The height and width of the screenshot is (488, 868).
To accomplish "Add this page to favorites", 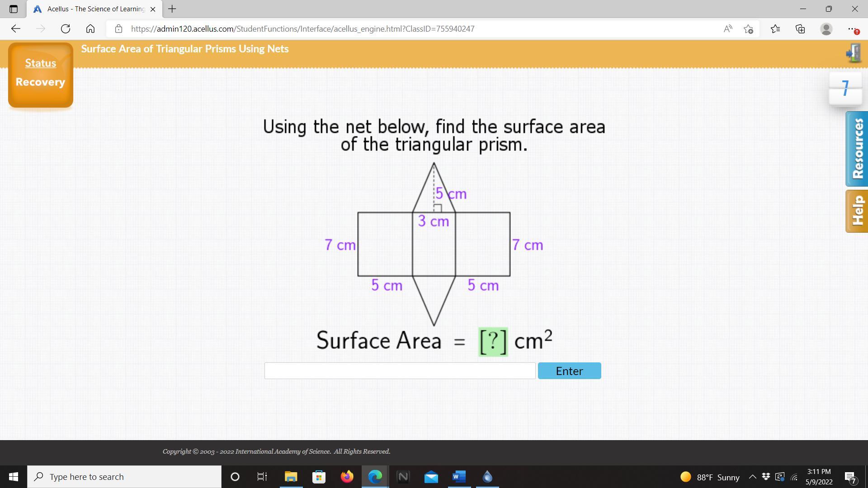I will pos(748,29).
